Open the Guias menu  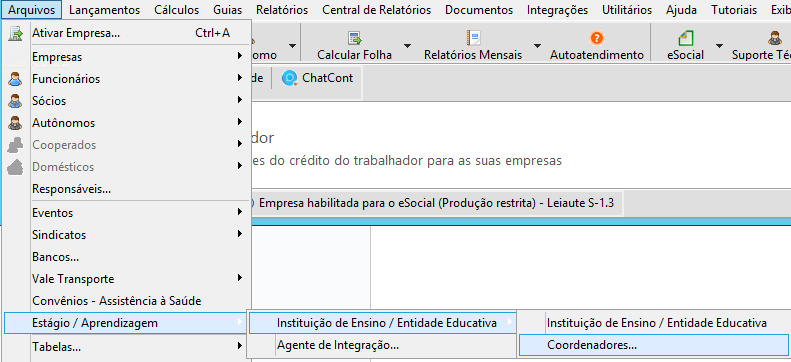[228, 10]
